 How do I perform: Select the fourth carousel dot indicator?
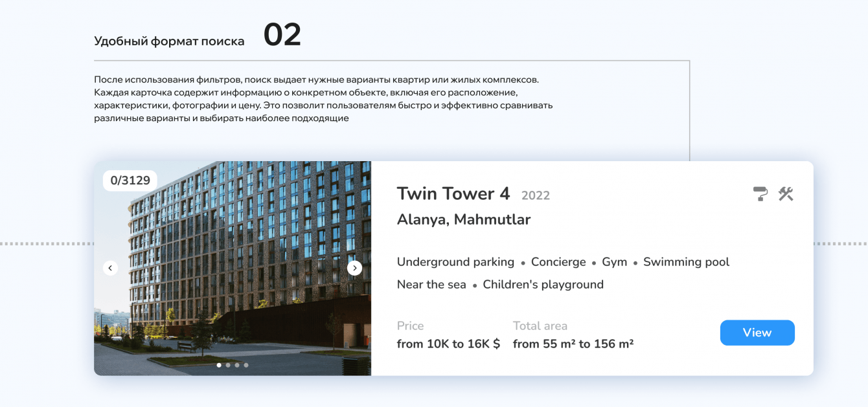(x=246, y=365)
